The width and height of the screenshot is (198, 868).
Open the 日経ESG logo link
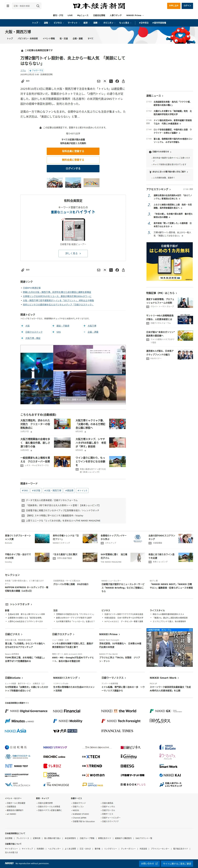coord(127,766)
